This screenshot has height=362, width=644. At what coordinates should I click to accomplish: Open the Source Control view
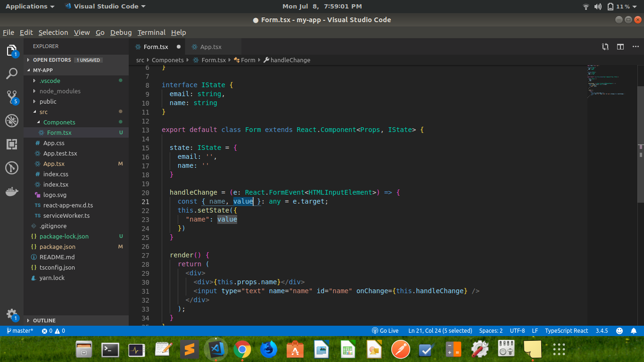click(12, 97)
